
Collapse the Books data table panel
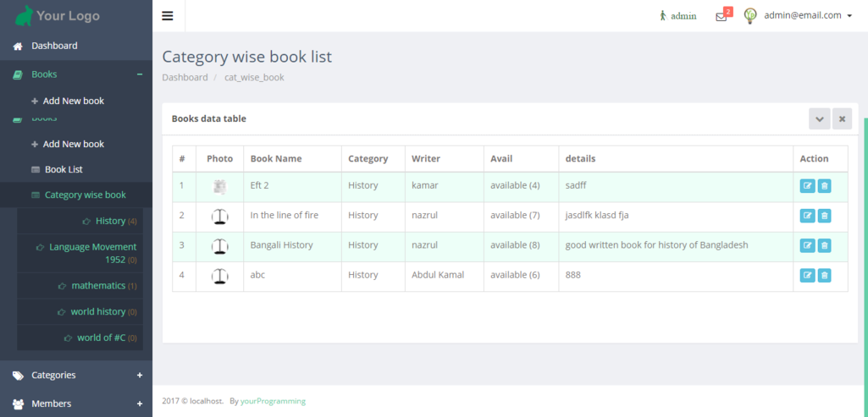coord(819,119)
